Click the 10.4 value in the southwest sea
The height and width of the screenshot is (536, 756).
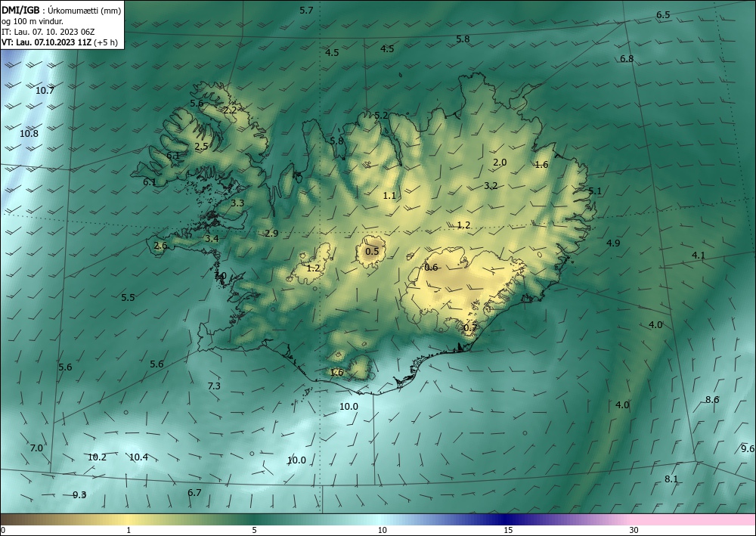(x=139, y=457)
